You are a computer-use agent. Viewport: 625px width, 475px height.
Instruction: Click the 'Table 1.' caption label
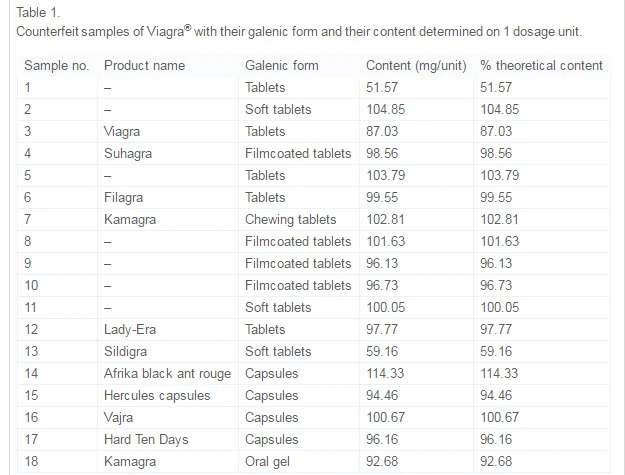point(38,12)
